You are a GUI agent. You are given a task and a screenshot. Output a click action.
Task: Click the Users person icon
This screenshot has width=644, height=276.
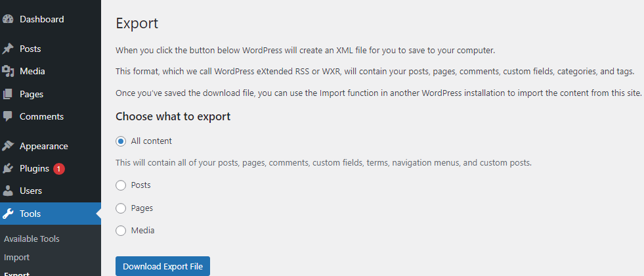click(8, 191)
